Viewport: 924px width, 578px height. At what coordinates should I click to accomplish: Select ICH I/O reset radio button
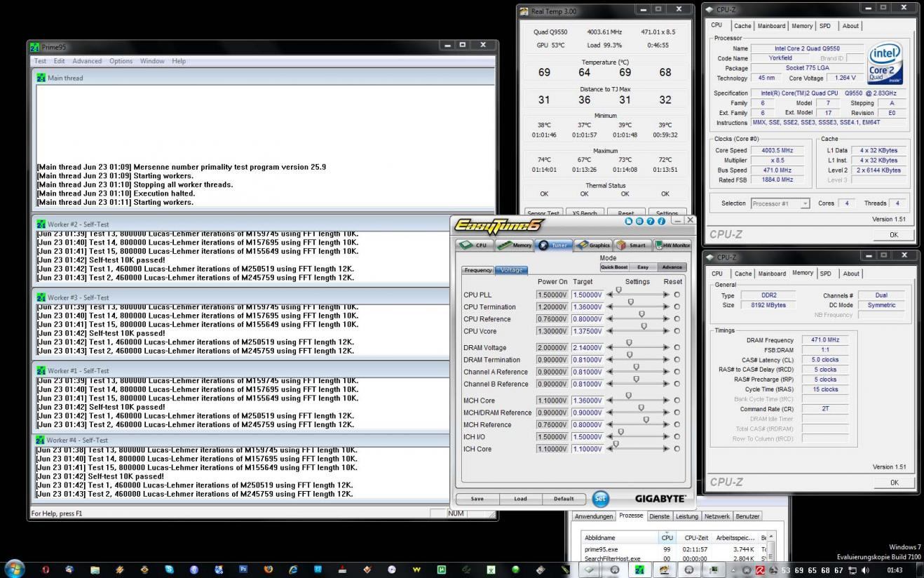coord(677,437)
